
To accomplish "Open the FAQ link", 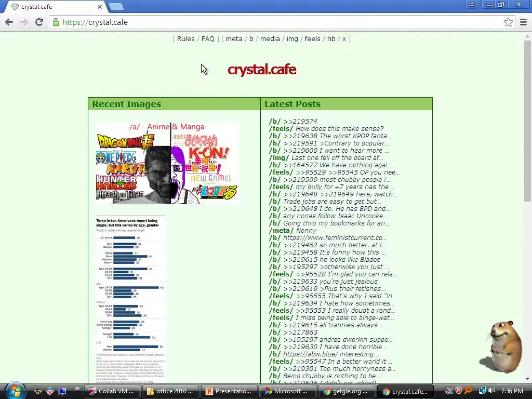I will (208, 38).
